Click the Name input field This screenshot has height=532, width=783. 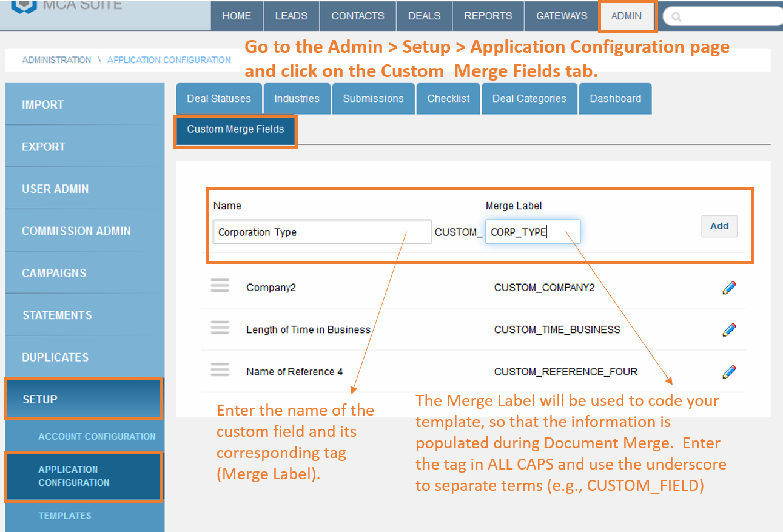tap(322, 232)
